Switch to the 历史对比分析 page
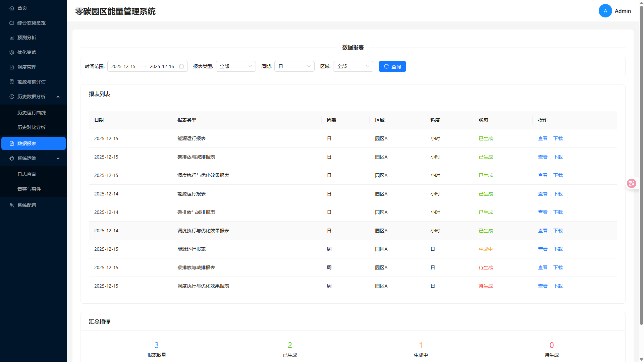Image resolution: width=644 pixels, height=362 pixels. [31, 127]
